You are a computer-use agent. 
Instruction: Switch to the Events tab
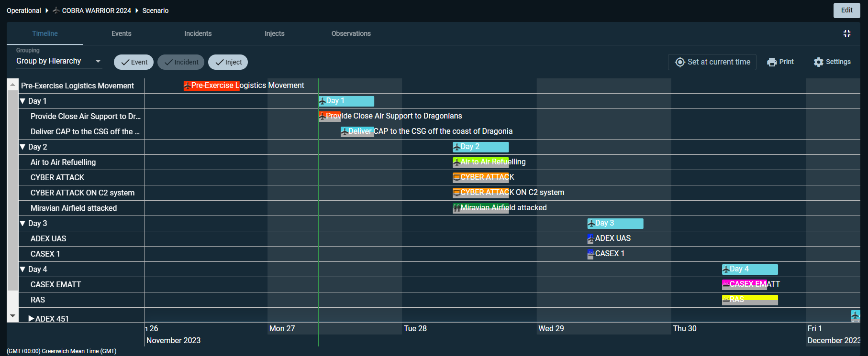[122, 33]
